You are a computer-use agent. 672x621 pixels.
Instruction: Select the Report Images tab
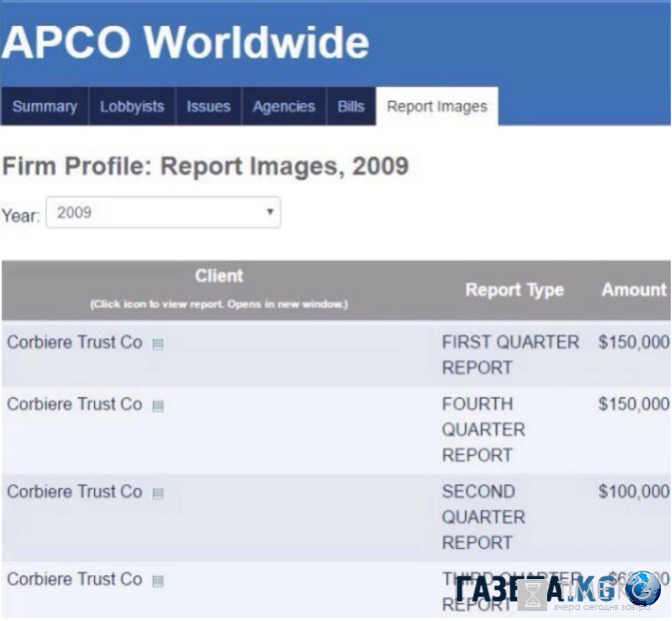click(437, 106)
